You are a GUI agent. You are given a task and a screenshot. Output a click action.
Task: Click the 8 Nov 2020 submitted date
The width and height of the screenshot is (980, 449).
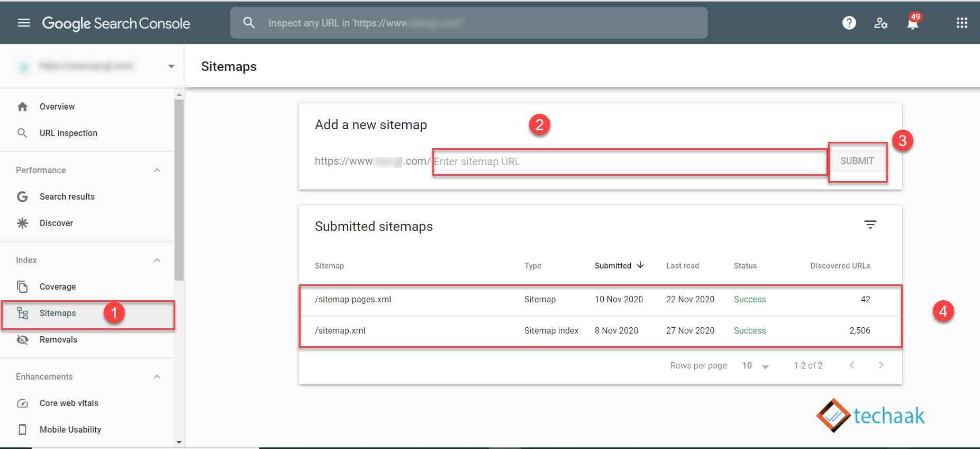616,330
